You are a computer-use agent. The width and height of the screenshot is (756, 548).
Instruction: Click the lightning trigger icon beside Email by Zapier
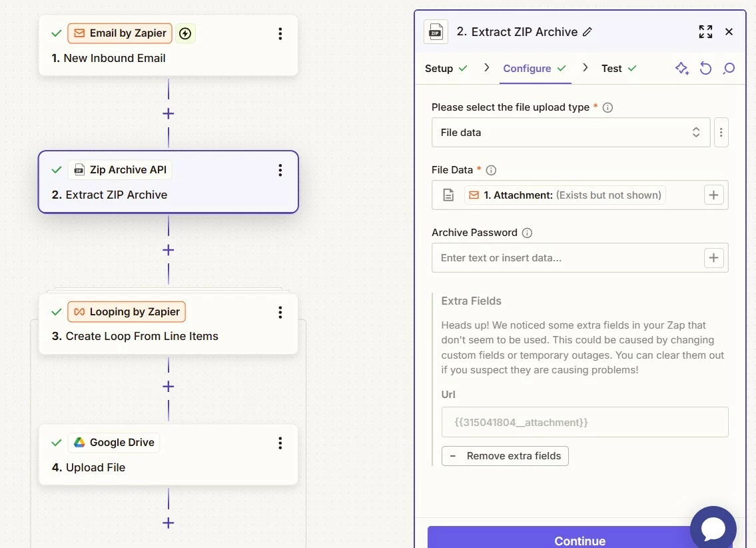(x=185, y=33)
